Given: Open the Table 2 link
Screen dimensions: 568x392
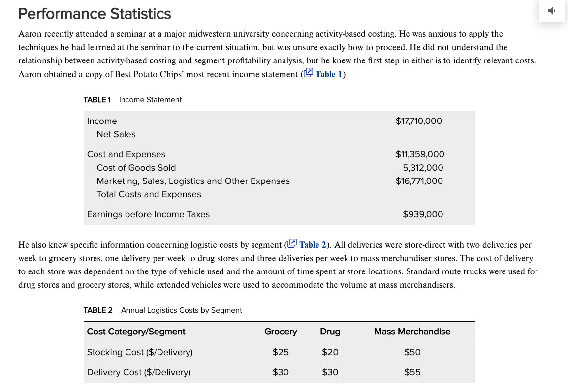Looking at the screenshot, I should (313, 245).
